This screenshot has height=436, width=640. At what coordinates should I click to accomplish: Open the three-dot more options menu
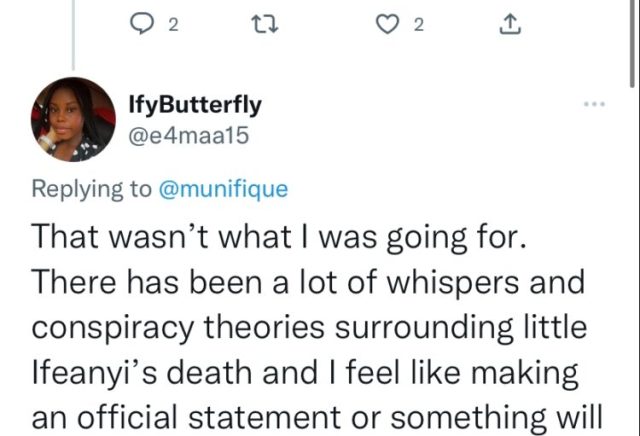point(594,104)
